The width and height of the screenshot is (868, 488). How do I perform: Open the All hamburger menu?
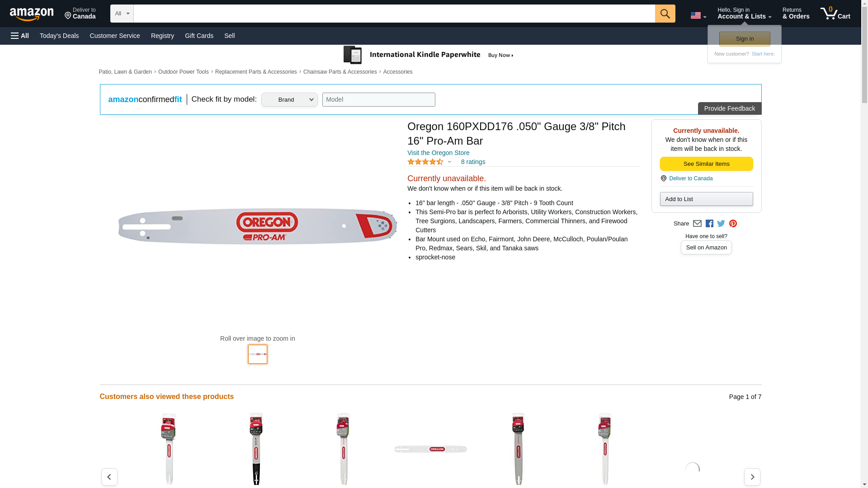tap(20, 36)
